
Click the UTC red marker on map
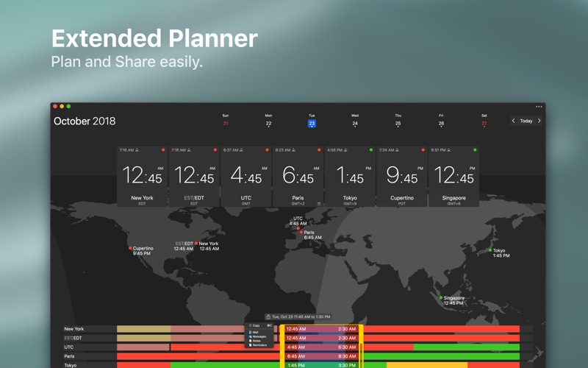click(x=298, y=228)
